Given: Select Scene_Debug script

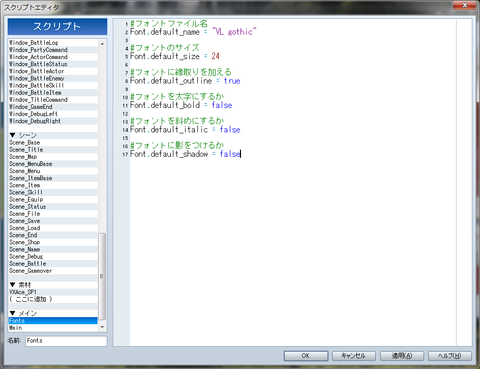Looking at the screenshot, I should pos(53,257).
